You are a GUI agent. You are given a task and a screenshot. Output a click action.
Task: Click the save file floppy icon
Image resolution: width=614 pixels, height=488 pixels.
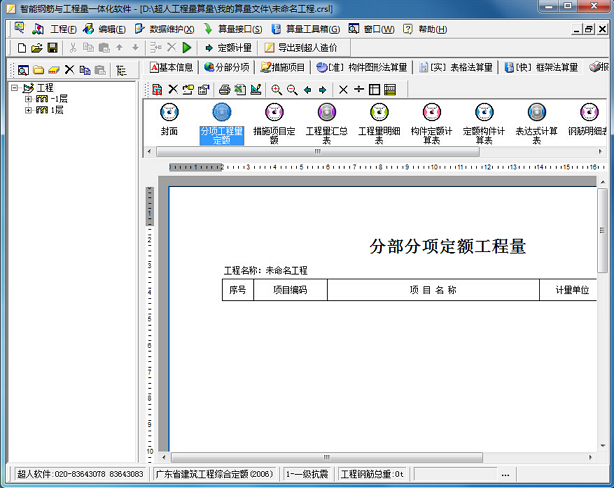click(x=52, y=48)
